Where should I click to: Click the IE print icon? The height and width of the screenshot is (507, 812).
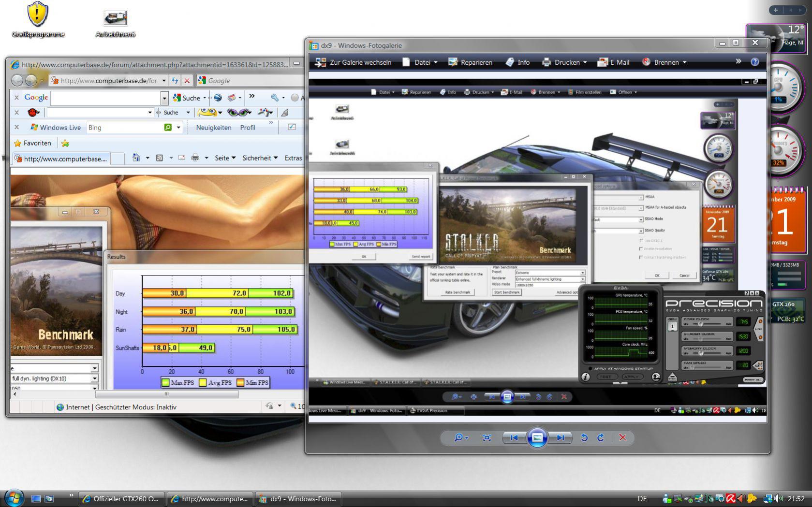[x=195, y=158]
